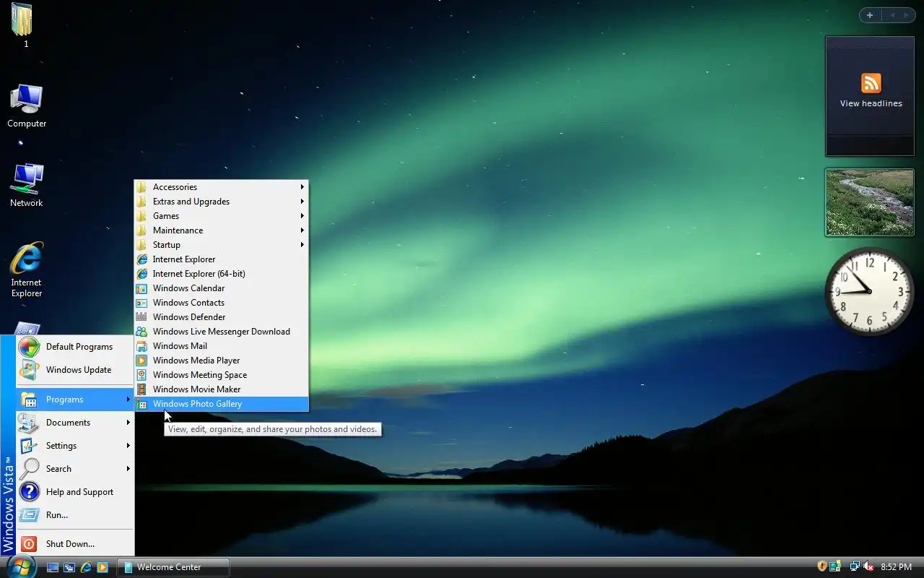Screen dimensions: 924x578
Task: Click the RSS View headlines gadget
Action: [870, 96]
